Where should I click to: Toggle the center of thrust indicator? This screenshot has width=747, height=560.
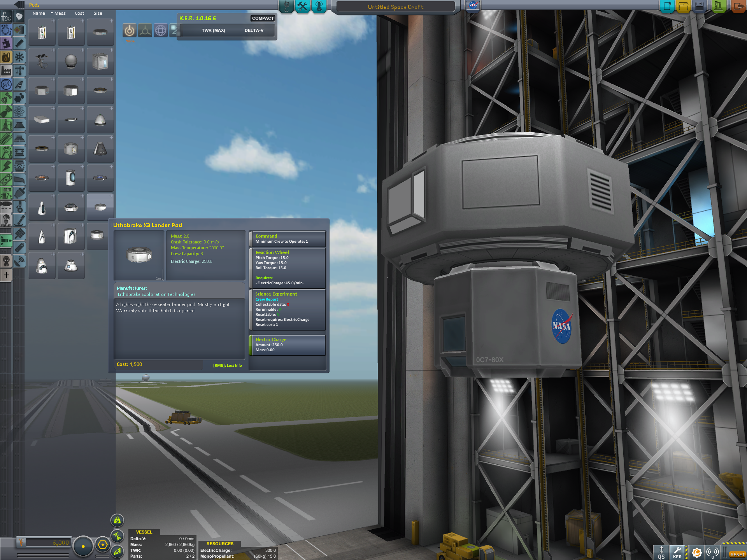coord(117,536)
